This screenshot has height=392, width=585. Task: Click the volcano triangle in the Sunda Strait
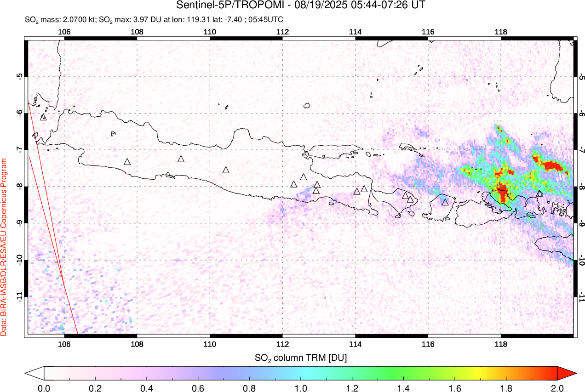[44, 117]
